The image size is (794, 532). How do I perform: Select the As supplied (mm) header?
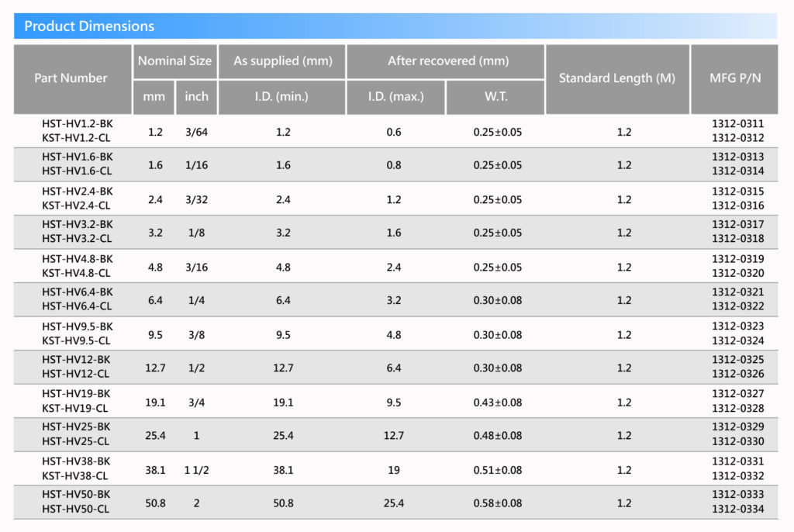(282, 61)
